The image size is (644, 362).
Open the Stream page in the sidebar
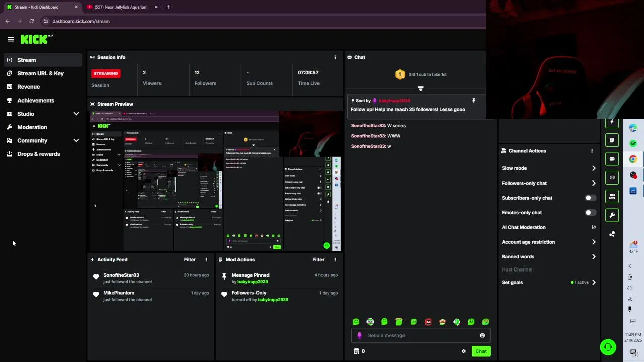coord(43,60)
